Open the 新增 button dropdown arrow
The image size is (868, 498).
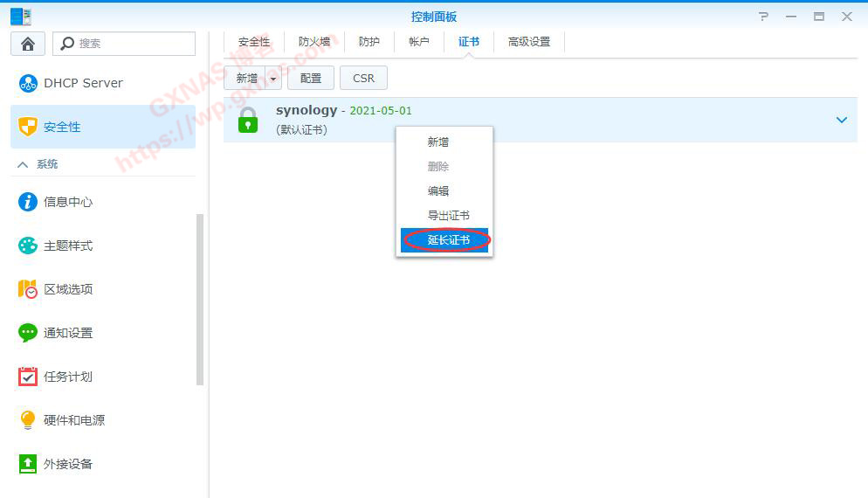(x=273, y=79)
